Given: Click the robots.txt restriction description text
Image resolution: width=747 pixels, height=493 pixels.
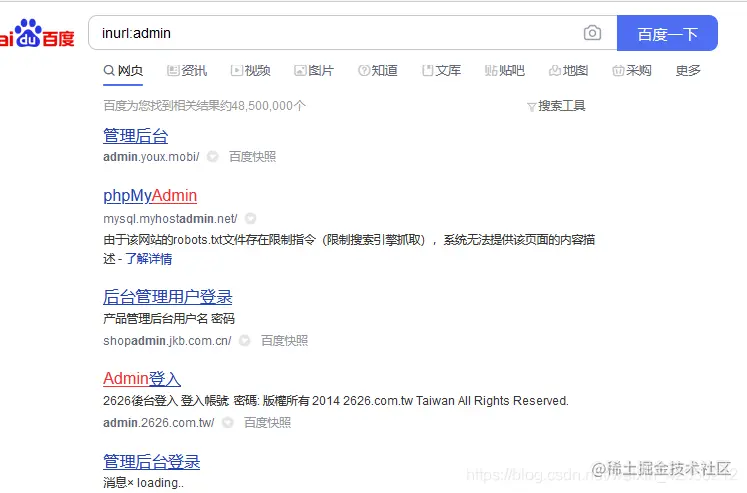Looking at the screenshot, I should [349, 249].
